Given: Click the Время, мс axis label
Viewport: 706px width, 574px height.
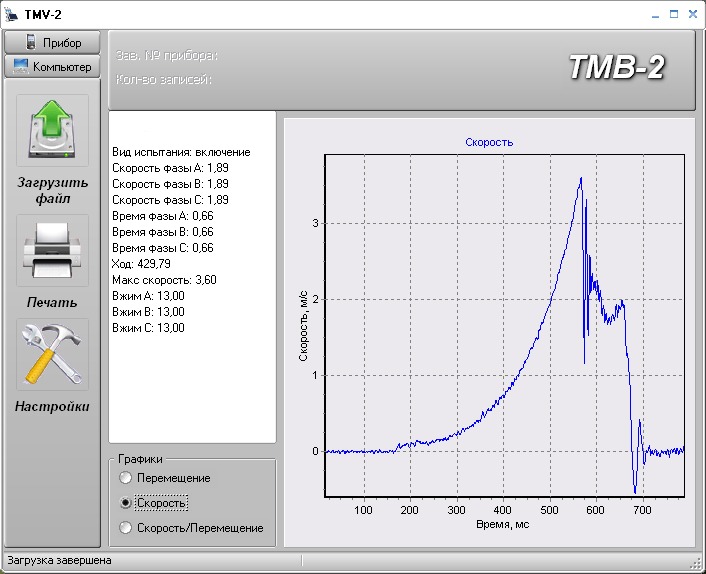Looking at the screenshot, I should coord(505,525).
